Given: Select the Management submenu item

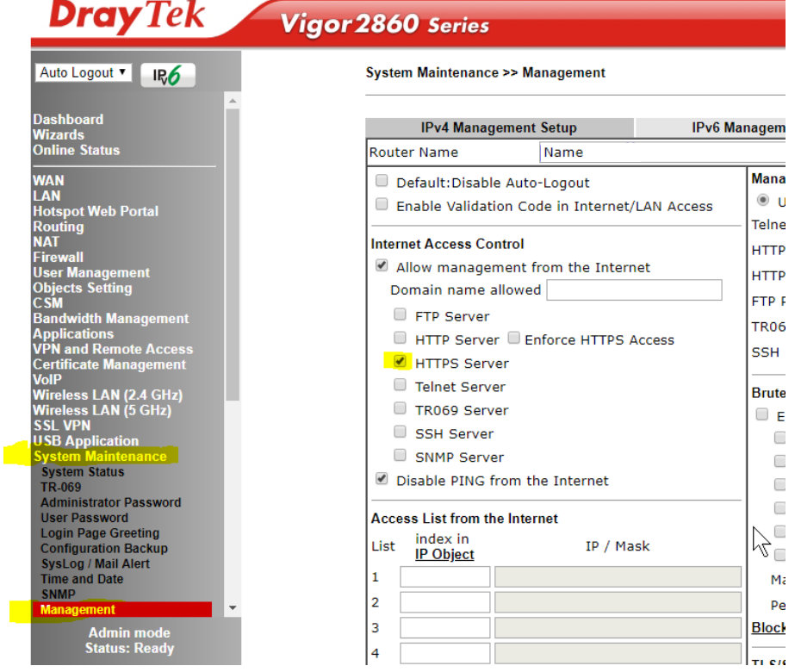Looking at the screenshot, I should point(122,610).
